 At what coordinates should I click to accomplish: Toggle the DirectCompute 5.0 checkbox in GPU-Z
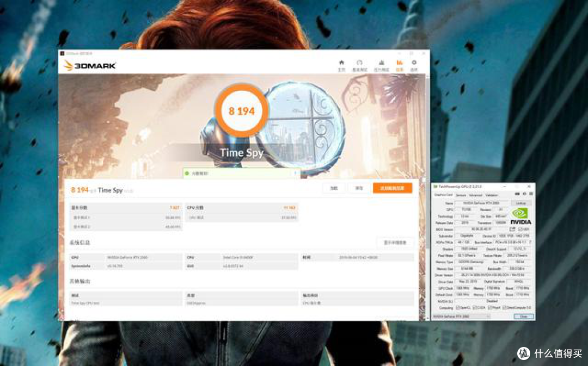coord(504,308)
